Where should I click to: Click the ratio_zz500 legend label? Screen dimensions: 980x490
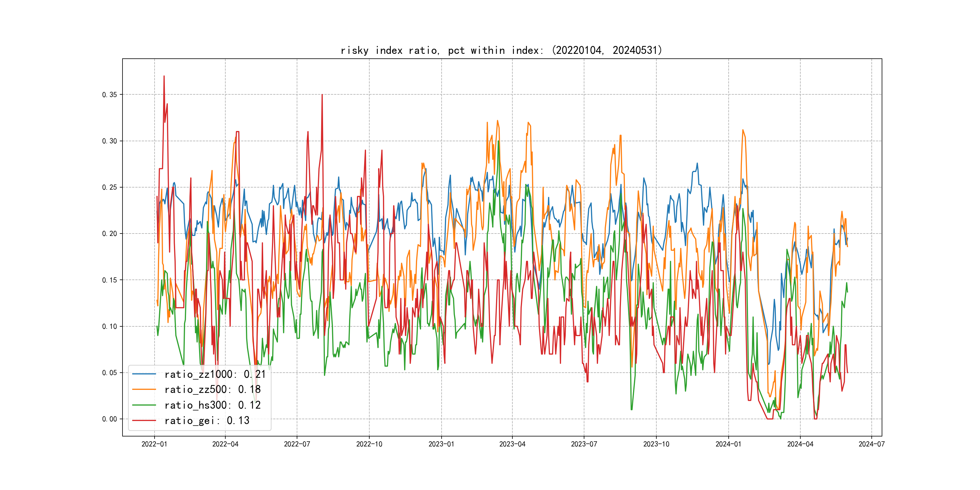pyautogui.click(x=212, y=390)
